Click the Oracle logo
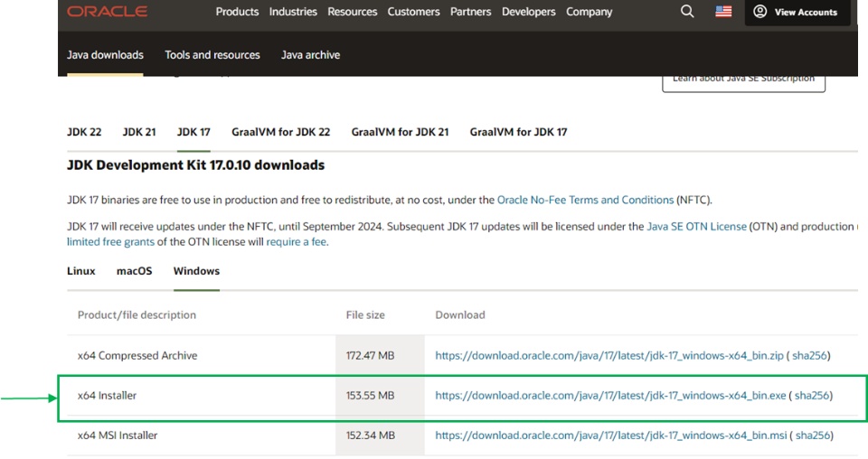The width and height of the screenshot is (868, 459). coord(107,12)
